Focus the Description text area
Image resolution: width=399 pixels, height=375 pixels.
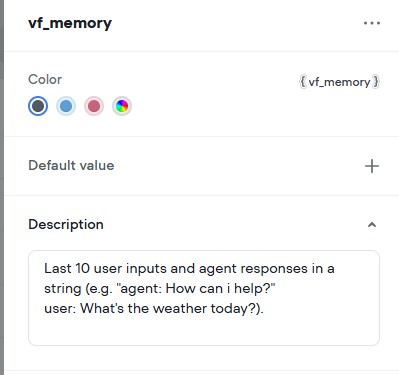pyautogui.click(x=204, y=298)
